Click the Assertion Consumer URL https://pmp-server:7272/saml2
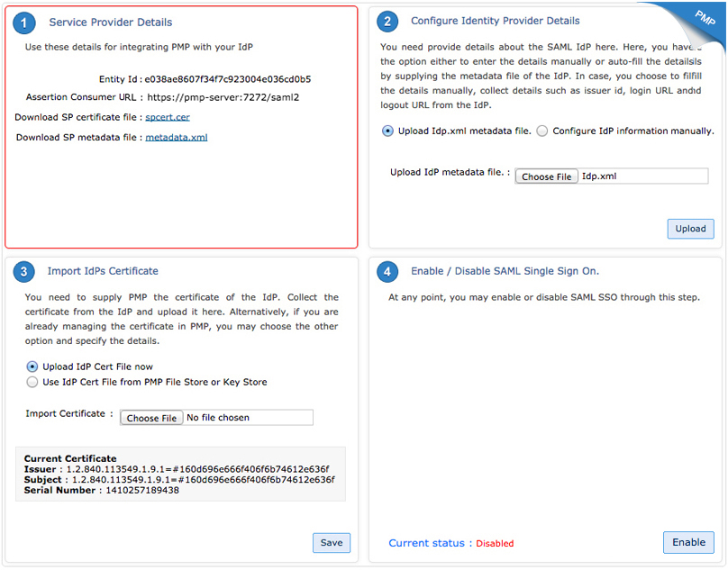The height and width of the screenshot is (570, 728). (x=223, y=97)
